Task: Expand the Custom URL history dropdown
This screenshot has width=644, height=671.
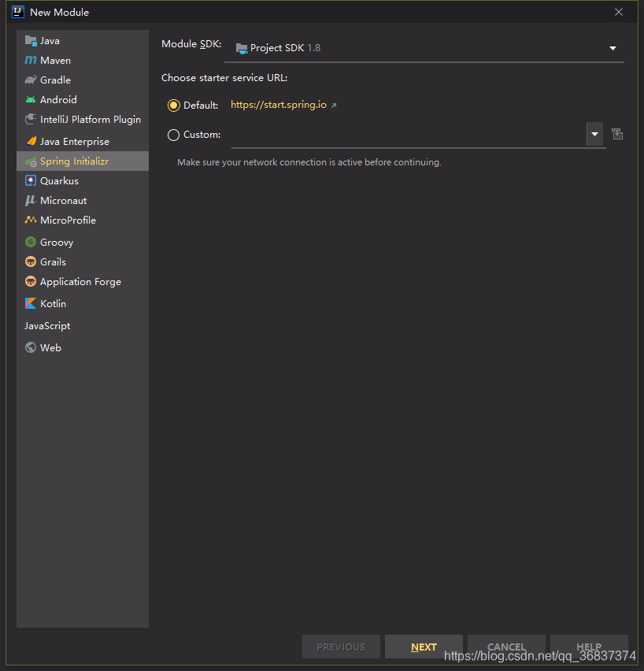Action: click(x=594, y=135)
